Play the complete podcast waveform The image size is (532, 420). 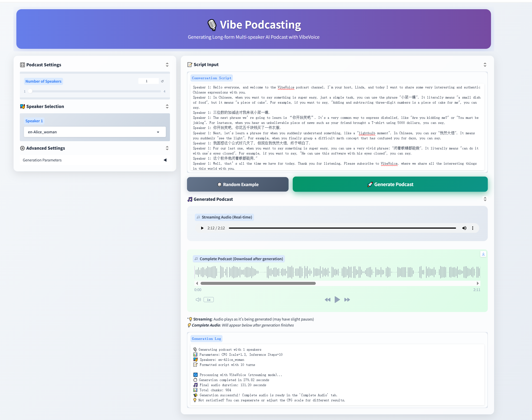(x=337, y=300)
